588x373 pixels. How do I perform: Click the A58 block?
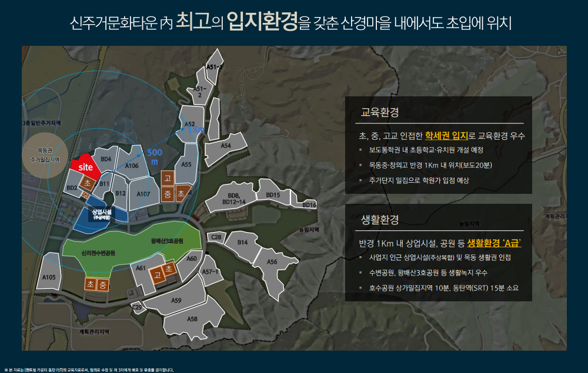(192, 319)
